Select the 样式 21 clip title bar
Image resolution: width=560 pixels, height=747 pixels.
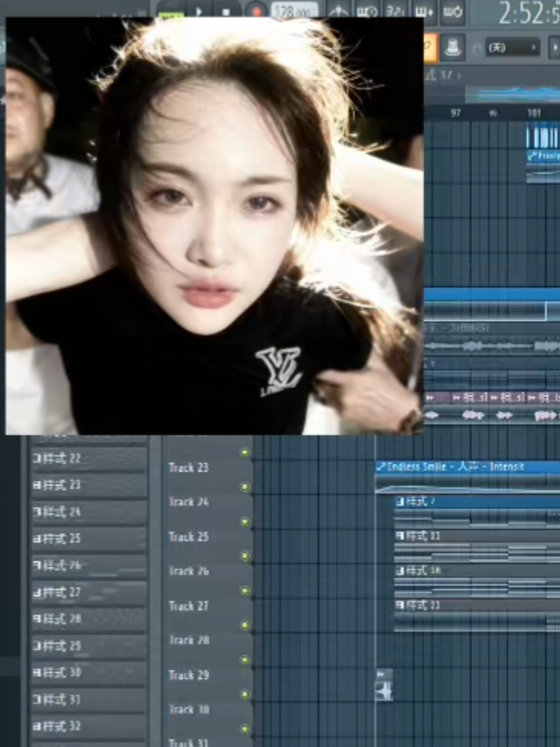click(477, 605)
